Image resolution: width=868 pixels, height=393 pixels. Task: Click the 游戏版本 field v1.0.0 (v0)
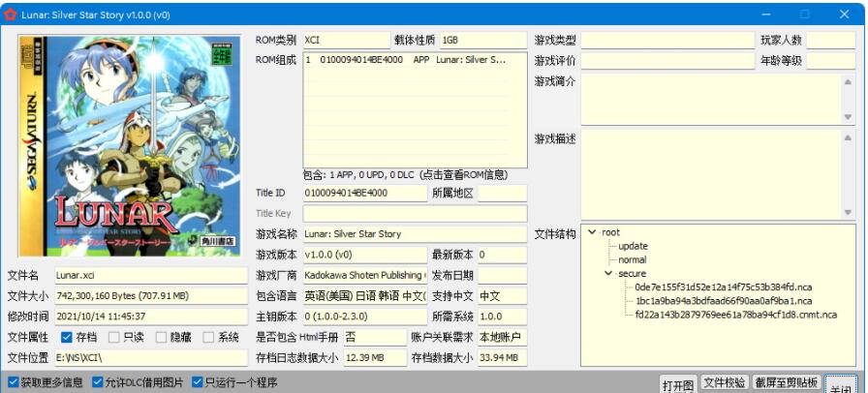pyautogui.click(x=365, y=255)
